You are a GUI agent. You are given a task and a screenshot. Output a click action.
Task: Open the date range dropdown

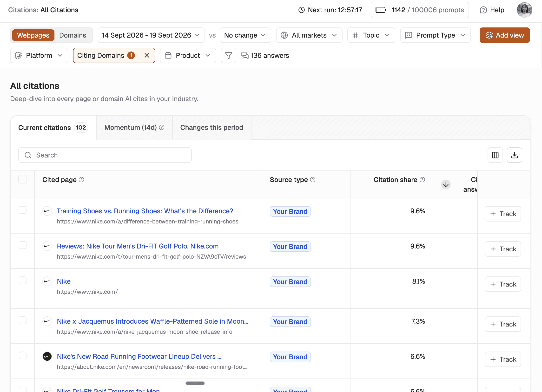151,35
